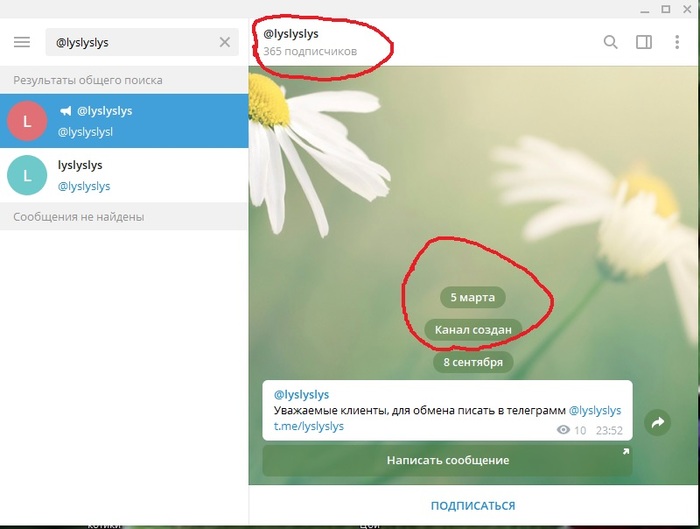Open channel info via header title @lyslyslys
The height and width of the screenshot is (529, 700).
(x=291, y=34)
